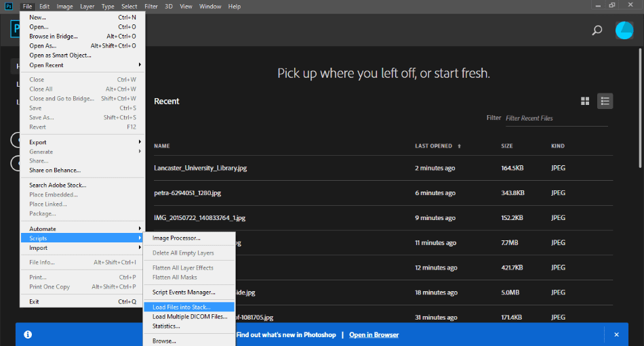
Task: Expand the Generate submenu
Action: click(82, 152)
